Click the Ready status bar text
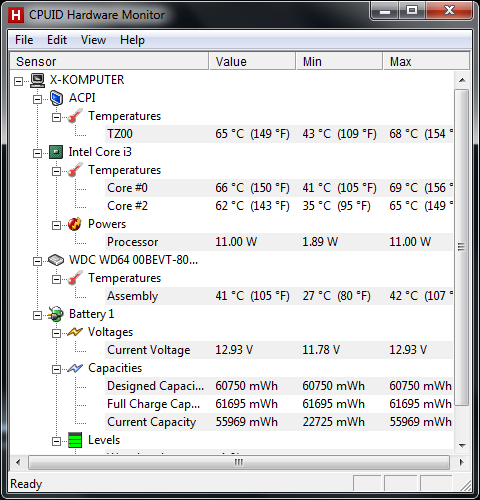Image resolution: width=480 pixels, height=500 pixels. click(x=26, y=484)
